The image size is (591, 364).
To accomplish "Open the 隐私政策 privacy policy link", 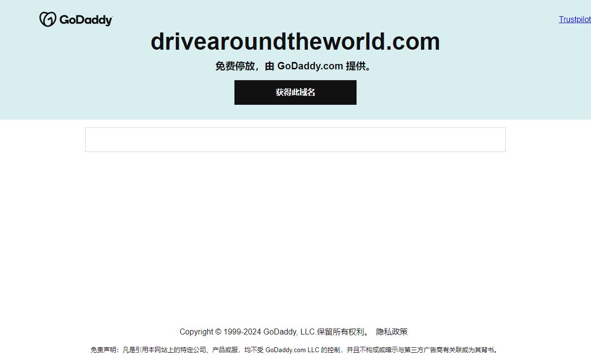I will [392, 332].
